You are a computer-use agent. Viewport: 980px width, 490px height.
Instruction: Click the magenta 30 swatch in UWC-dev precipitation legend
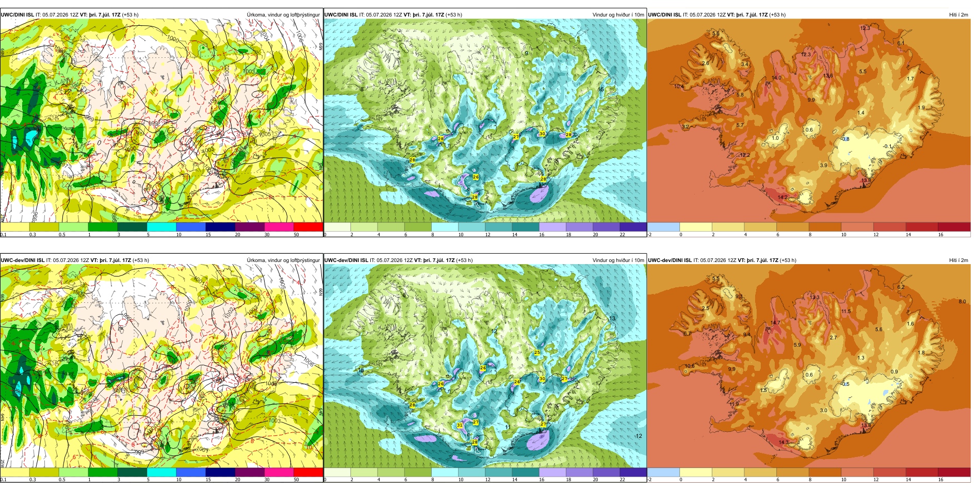pos(279,472)
